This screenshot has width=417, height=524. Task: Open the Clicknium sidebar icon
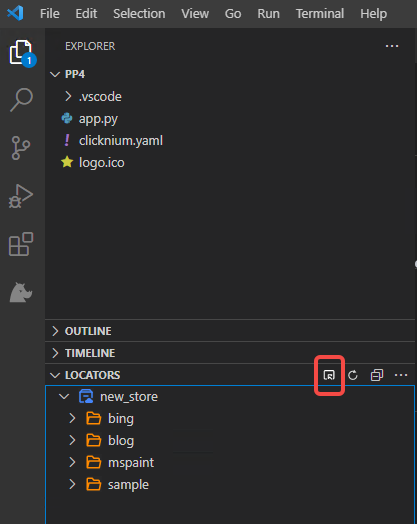pyautogui.click(x=21, y=292)
